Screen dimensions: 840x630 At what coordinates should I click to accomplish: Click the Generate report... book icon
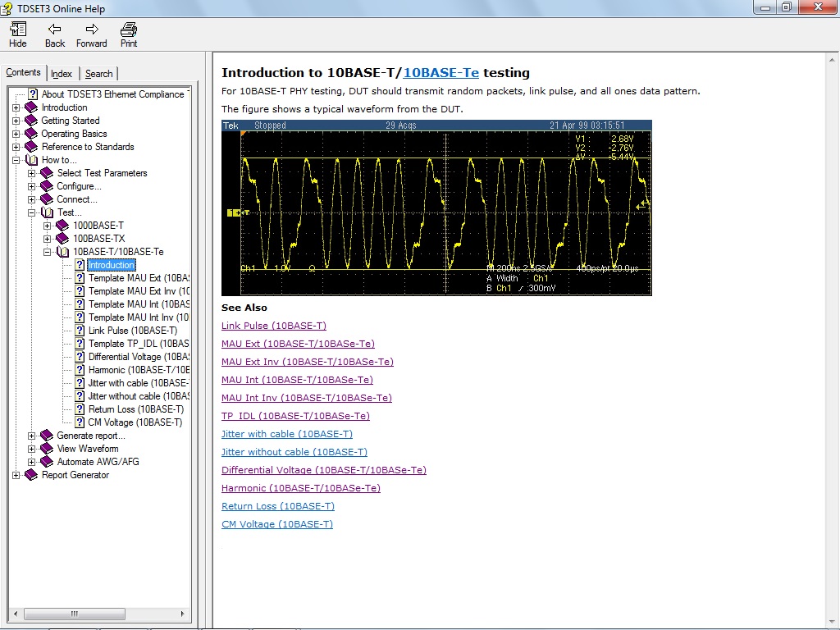pos(47,436)
